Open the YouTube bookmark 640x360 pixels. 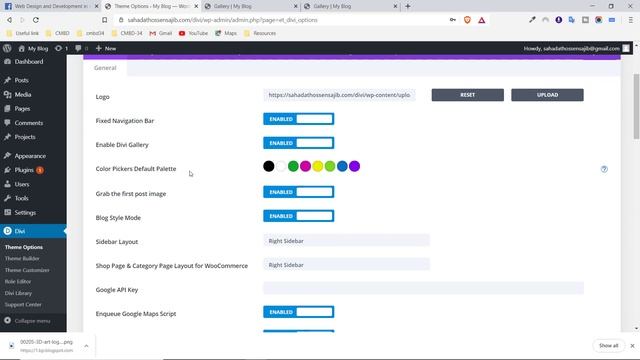193,33
